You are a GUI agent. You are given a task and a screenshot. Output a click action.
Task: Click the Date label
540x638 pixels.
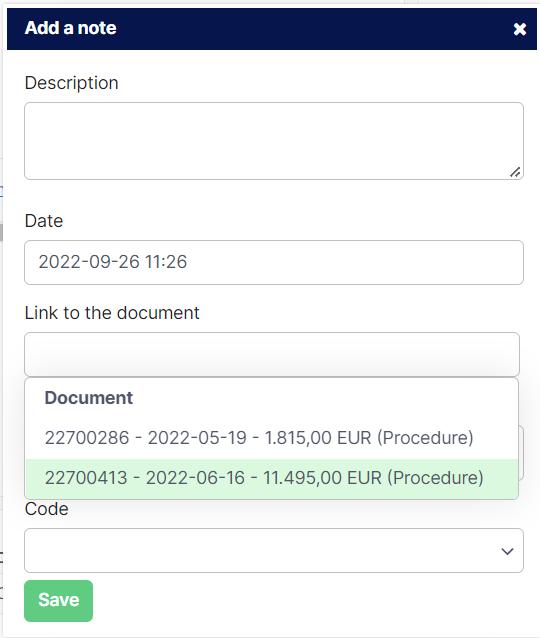click(x=44, y=221)
